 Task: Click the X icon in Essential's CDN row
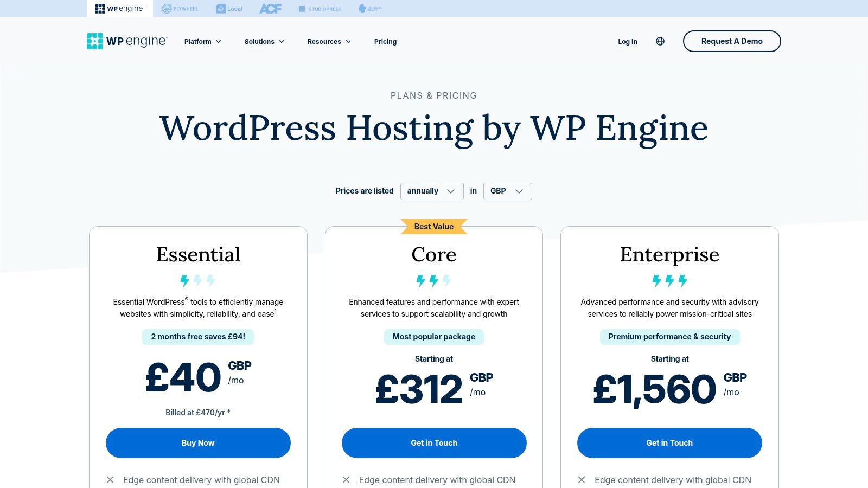pyautogui.click(x=110, y=480)
